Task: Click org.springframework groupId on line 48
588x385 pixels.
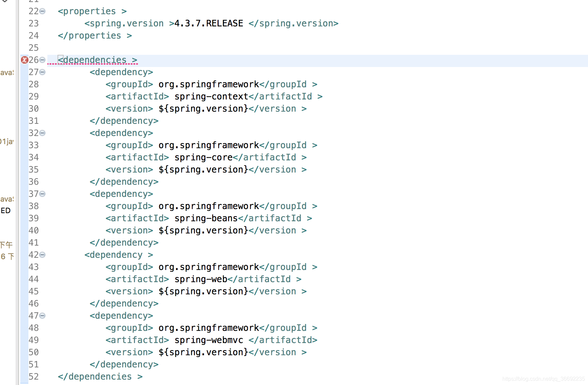Action: click(209, 328)
